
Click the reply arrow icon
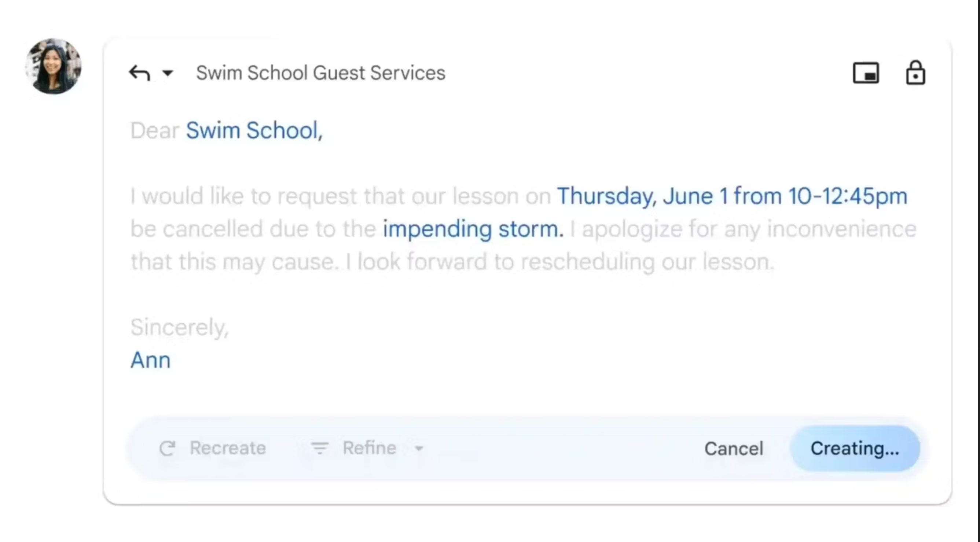click(x=140, y=73)
